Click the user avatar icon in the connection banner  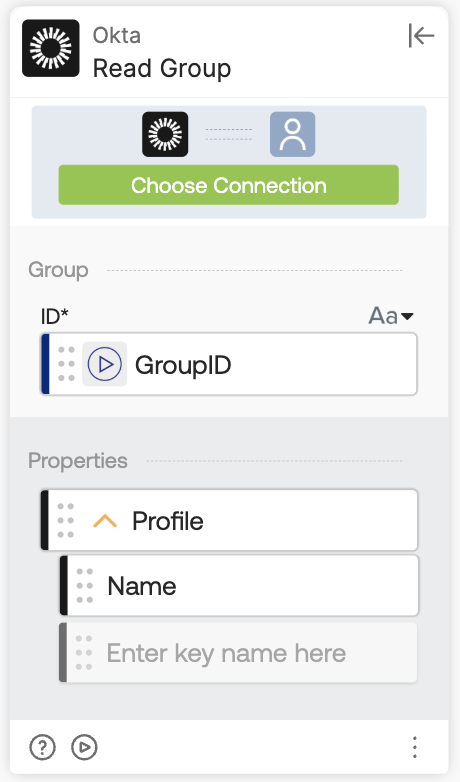292,134
